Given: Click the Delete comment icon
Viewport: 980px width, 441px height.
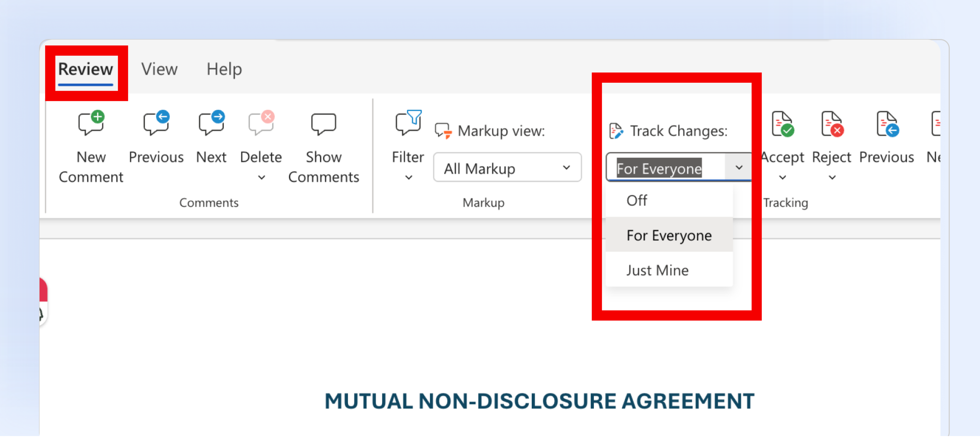Looking at the screenshot, I should tap(261, 123).
